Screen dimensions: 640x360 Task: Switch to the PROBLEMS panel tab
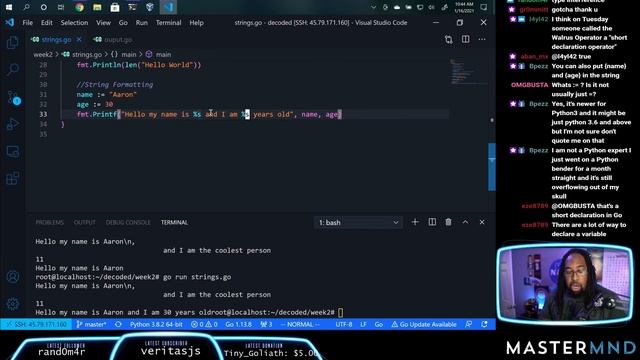click(x=49, y=222)
